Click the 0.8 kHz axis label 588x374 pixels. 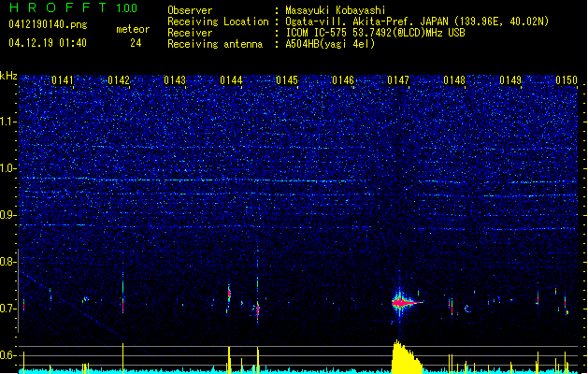point(8,262)
